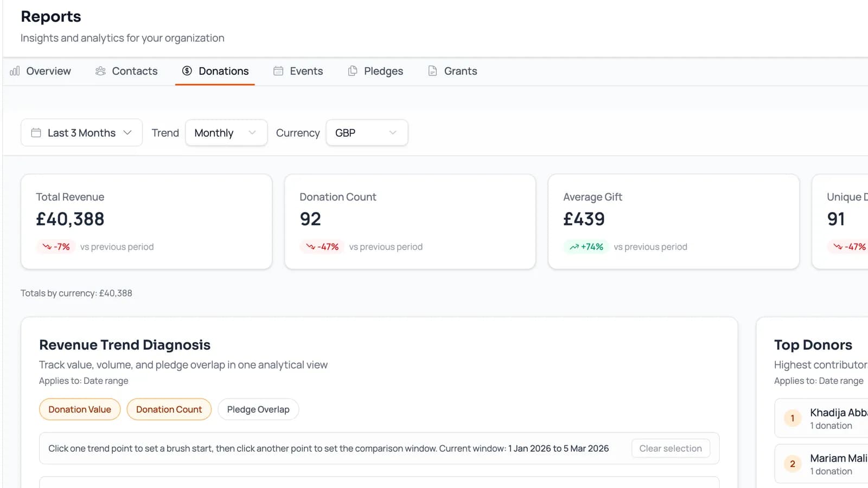Screen dimensions: 868x488
Task: Click the green upward trend arrow under Average Gift
Action: 573,247
